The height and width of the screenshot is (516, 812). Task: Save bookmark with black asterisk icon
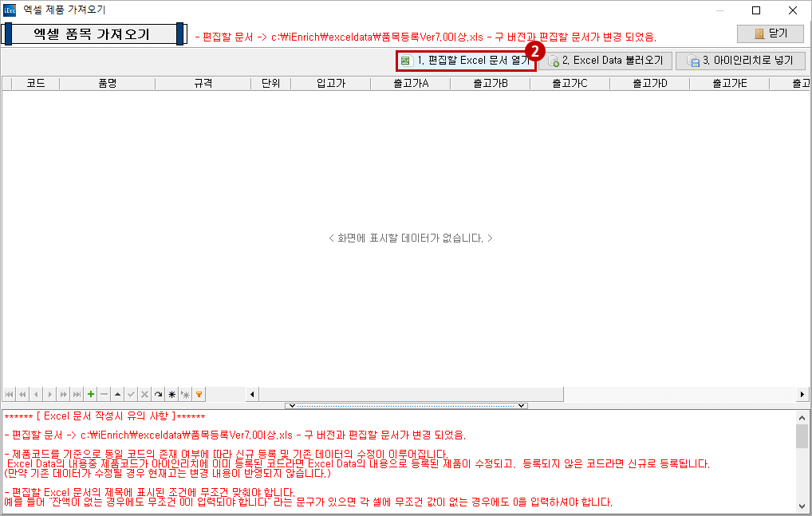coord(172,394)
